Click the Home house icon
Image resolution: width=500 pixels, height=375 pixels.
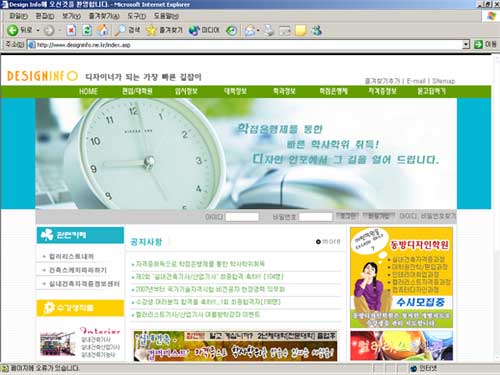coord(103,30)
